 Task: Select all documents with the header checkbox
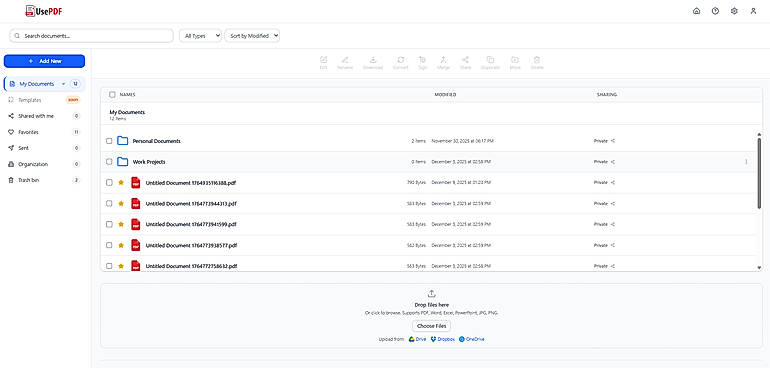[x=112, y=94]
